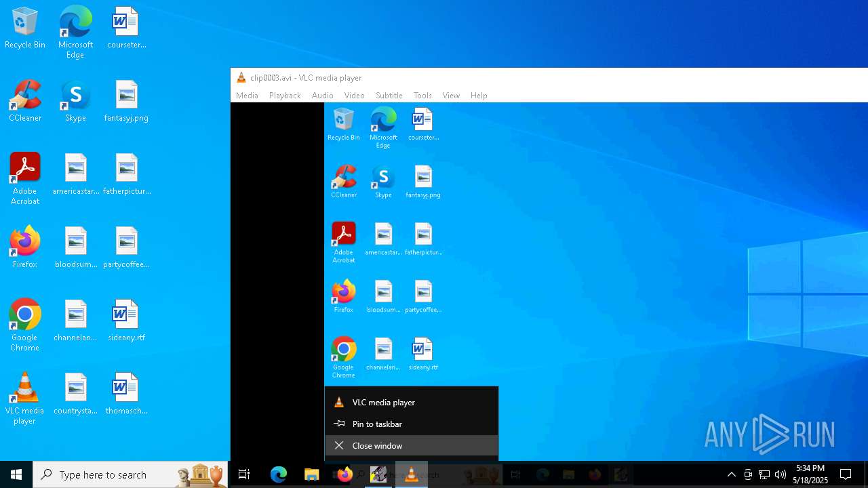Open the View menu in VLC
The image size is (868, 488).
(451, 96)
